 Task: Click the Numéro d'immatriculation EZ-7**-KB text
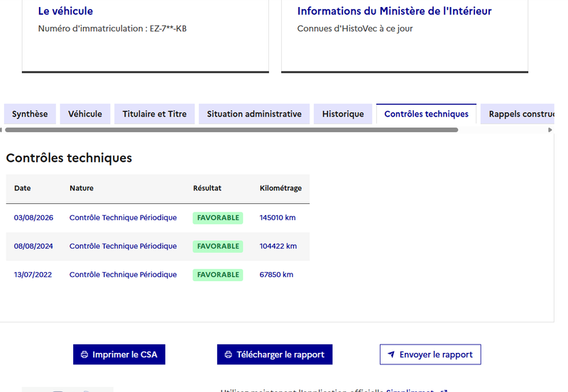pyautogui.click(x=112, y=28)
